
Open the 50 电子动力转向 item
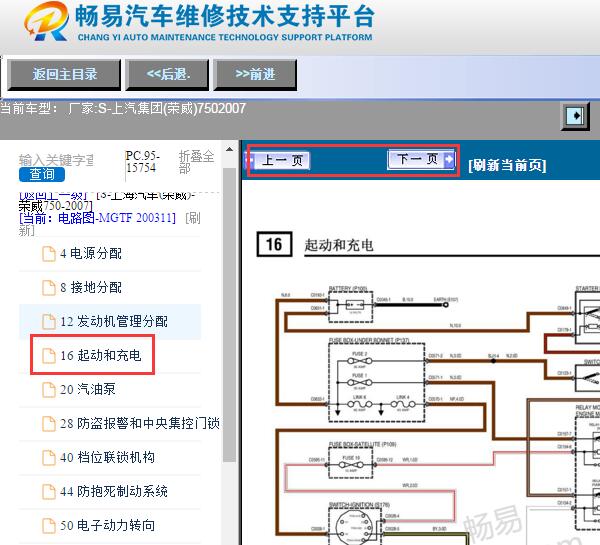pos(107,525)
